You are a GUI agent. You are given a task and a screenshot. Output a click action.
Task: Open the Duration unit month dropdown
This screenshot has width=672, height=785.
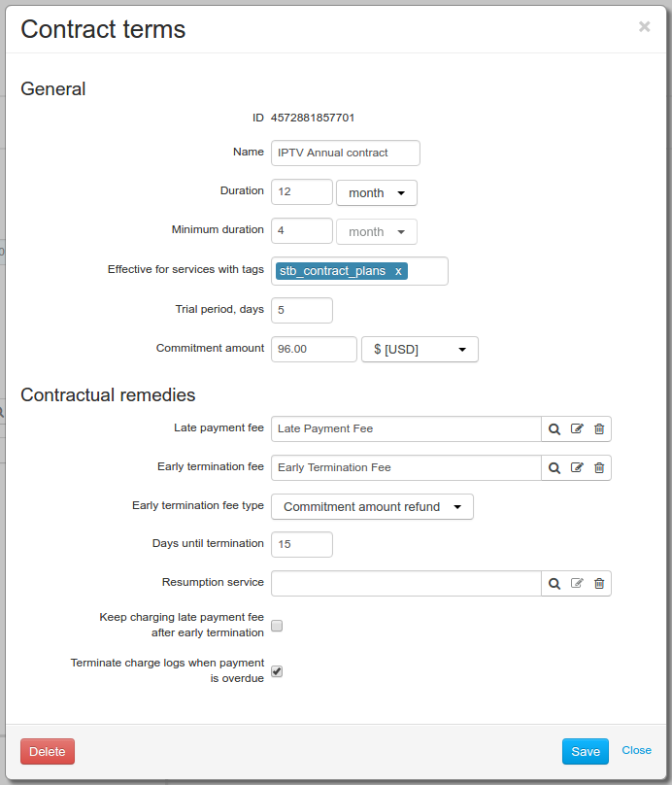tap(376, 192)
